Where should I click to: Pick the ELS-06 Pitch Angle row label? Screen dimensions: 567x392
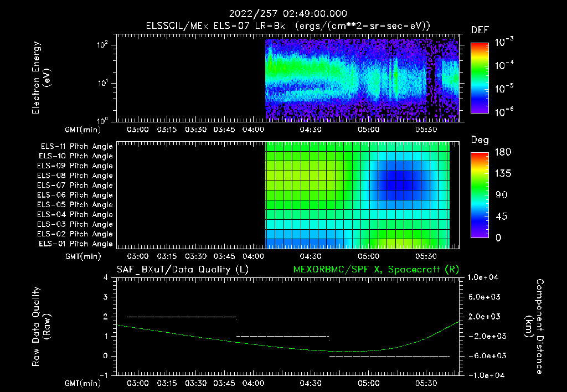pyautogui.click(x=75, y=195)
